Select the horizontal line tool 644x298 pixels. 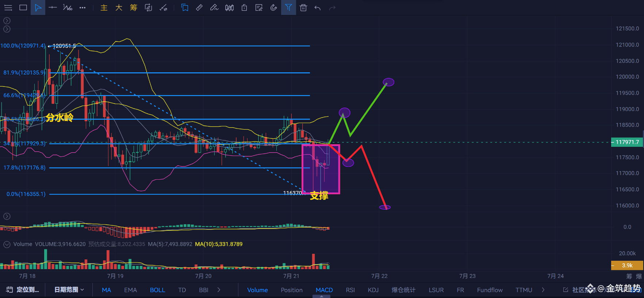coord(53,8)
